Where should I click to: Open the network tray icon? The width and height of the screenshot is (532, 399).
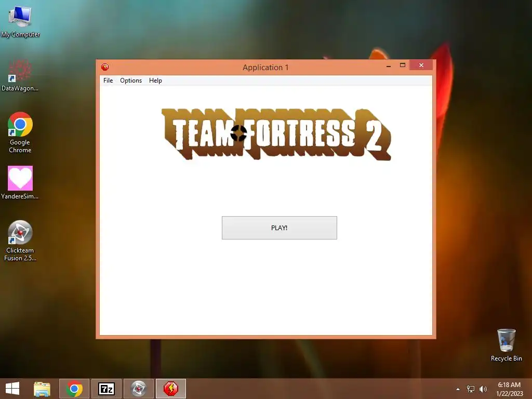tap(471, 389)
